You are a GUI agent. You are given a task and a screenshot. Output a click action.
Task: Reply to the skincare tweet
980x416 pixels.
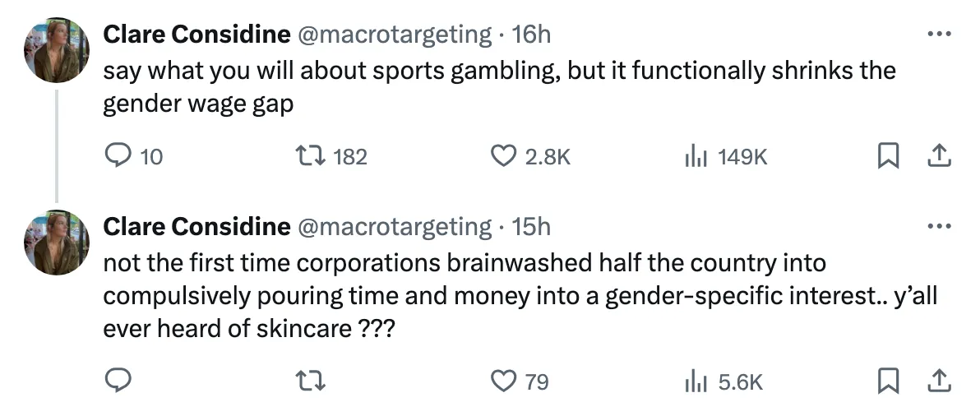tap(119, 381)
